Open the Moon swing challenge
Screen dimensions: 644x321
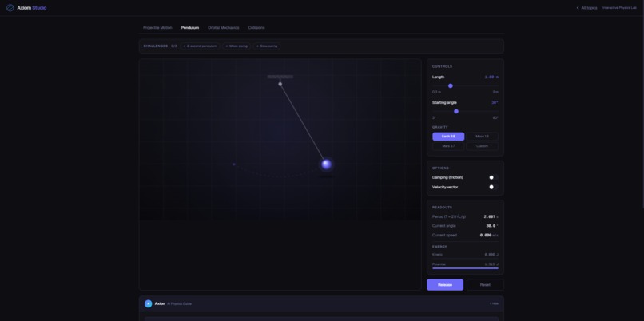tap(237, 46)
